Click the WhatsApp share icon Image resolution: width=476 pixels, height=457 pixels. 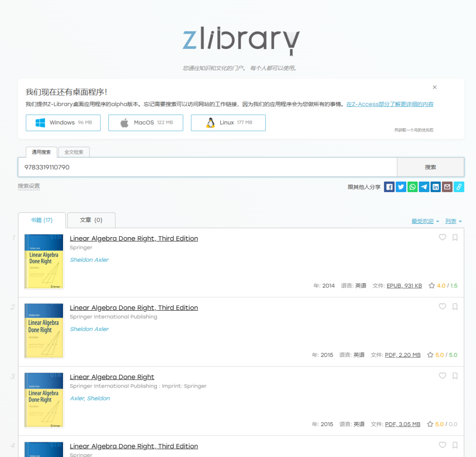tap(413, 187)
